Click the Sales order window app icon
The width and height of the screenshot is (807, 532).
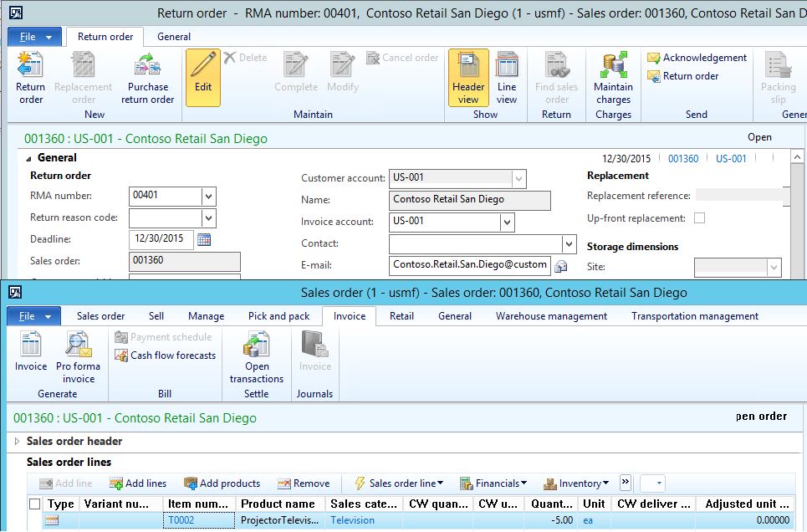click(x=15, y=293)
